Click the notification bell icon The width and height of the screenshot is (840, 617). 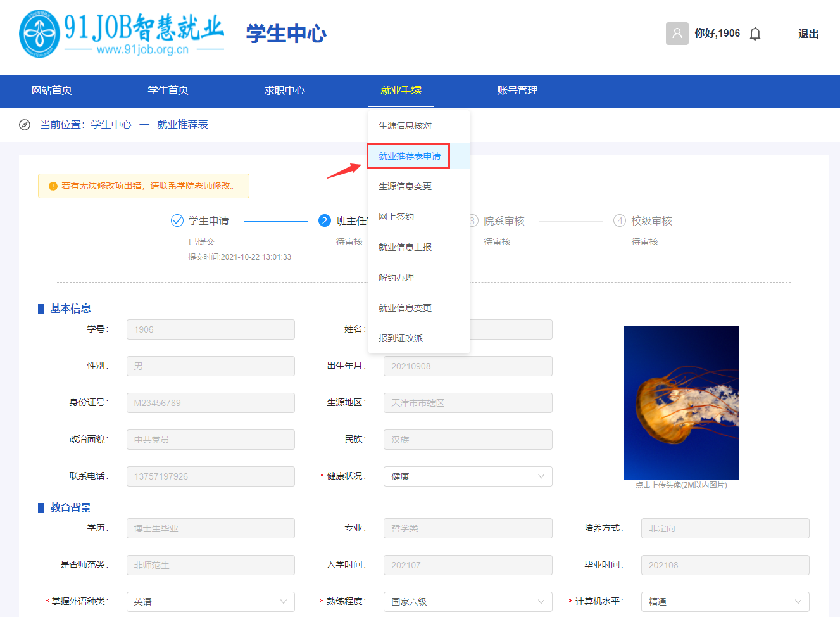pyautogui.click(x=755, y=34)
